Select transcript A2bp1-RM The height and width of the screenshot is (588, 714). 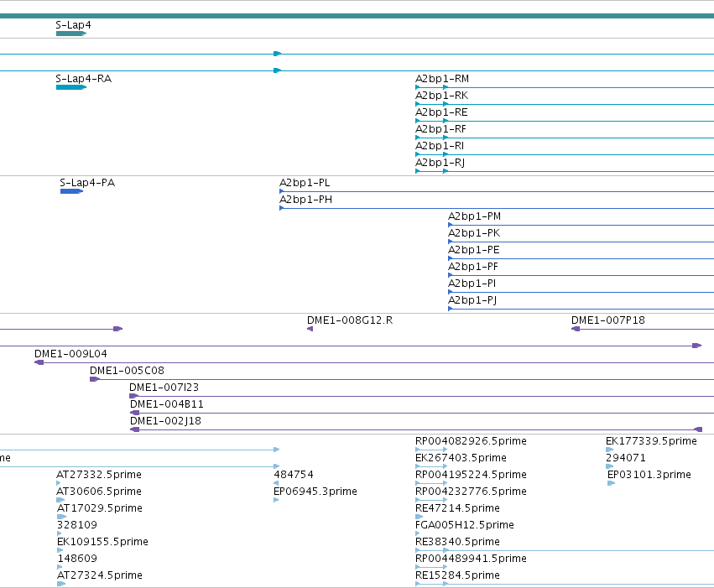[x=442, y=79]
